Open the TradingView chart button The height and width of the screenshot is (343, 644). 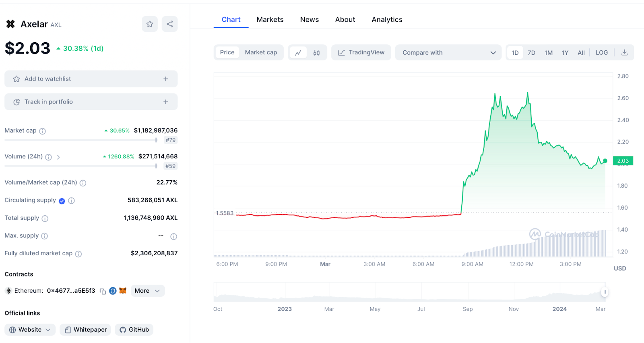(x=361, y=52)
